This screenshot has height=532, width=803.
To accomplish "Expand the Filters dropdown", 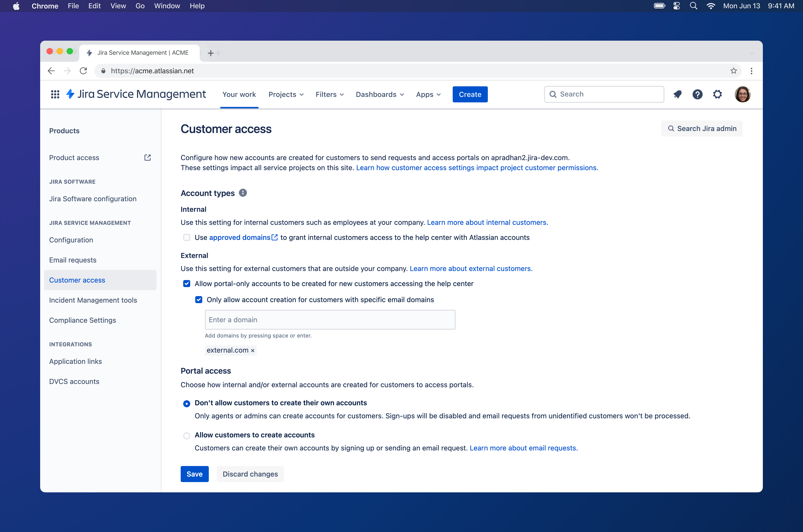I will point(329,94).
